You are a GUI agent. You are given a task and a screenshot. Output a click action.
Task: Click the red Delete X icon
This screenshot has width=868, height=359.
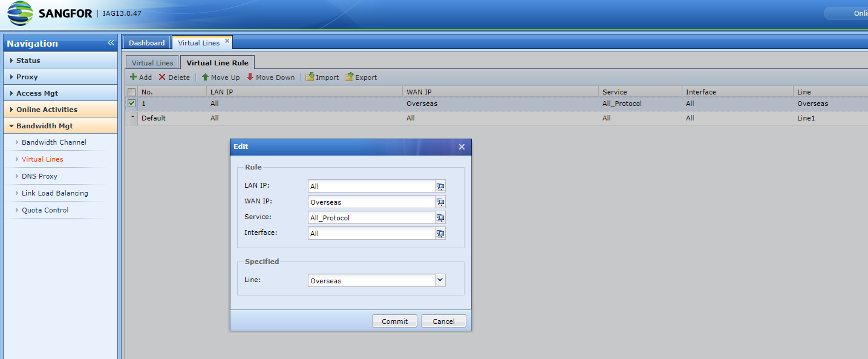[162, 77]
